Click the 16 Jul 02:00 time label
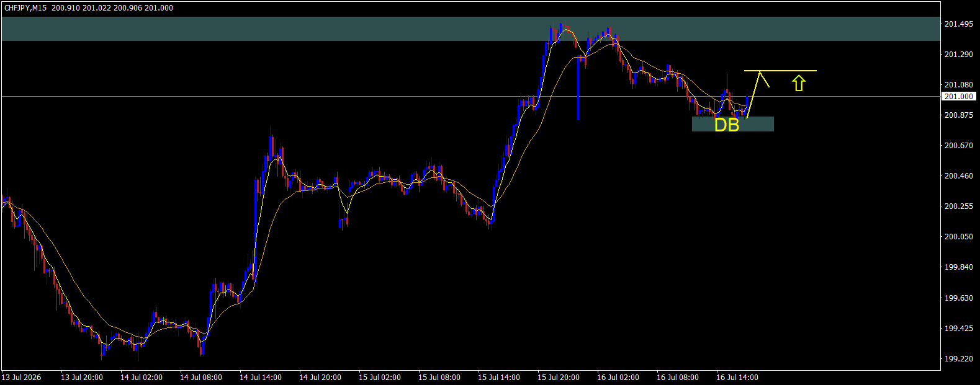The image size is (980, 385). tap(618, 378)
